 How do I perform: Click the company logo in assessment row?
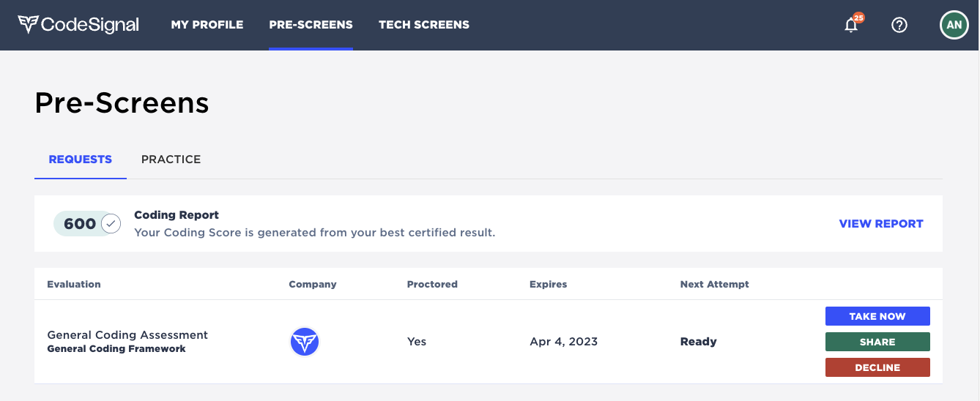(305, 342)
